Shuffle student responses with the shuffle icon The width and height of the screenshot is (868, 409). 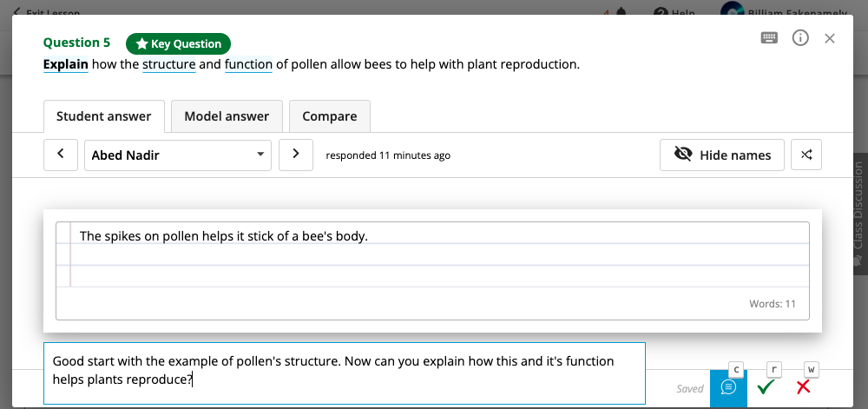[806, 155]
